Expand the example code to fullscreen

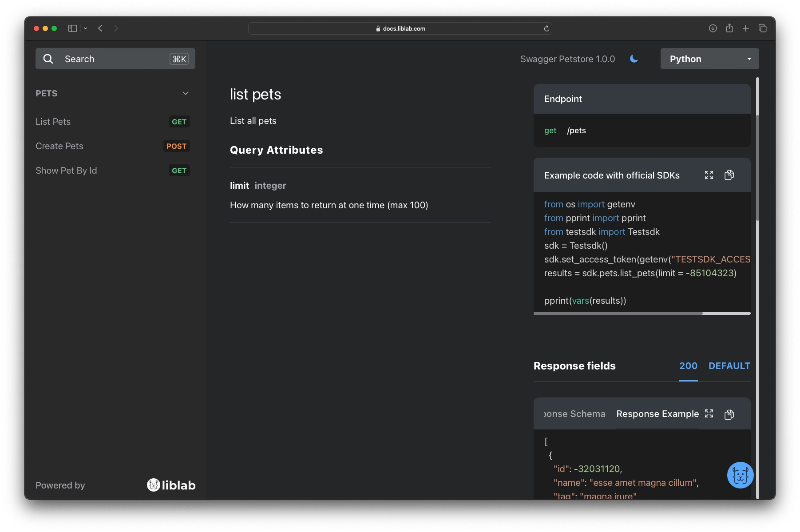[709, 175]
